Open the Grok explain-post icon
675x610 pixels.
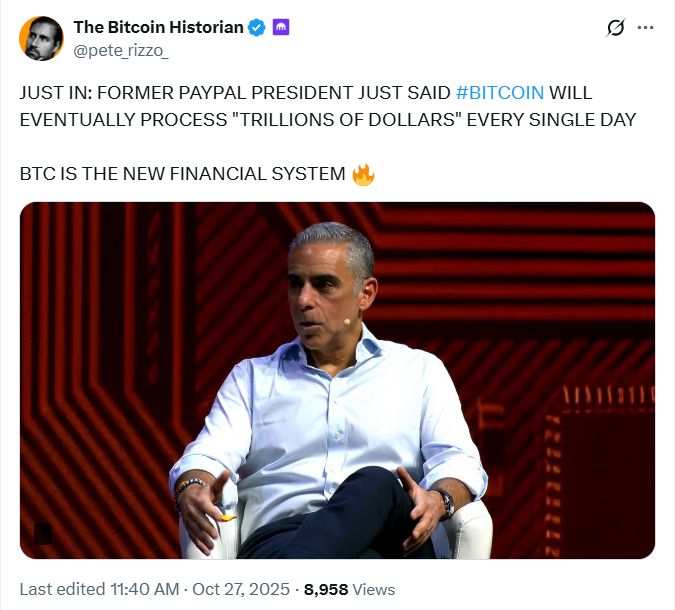pos(616,29)
